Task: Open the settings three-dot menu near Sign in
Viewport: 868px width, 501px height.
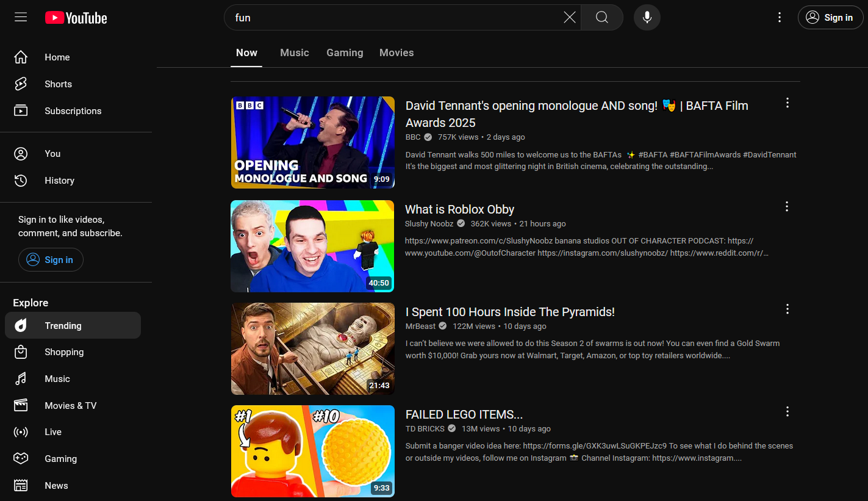Action: tap(780, 17)
